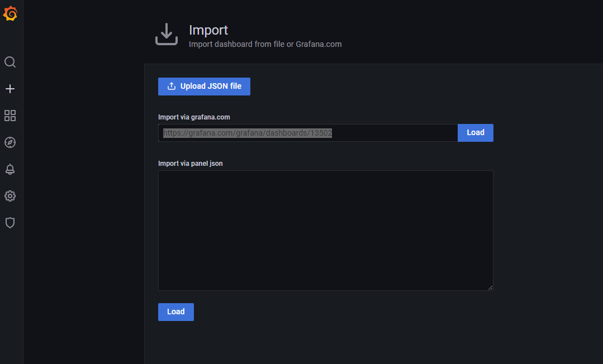Open Configuration via the gear icon
This screenshot has height=364, width=603.
[10, 196]
